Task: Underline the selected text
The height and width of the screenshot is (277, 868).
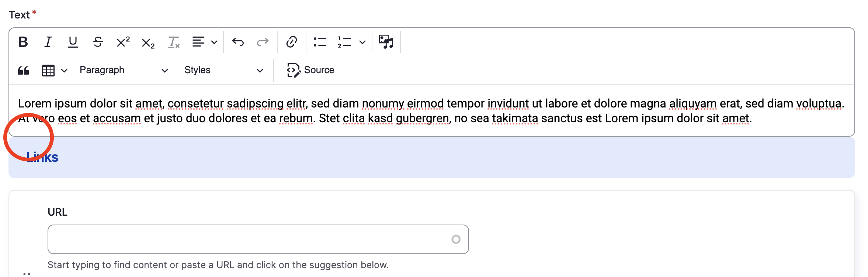Action: click(73, 42)
